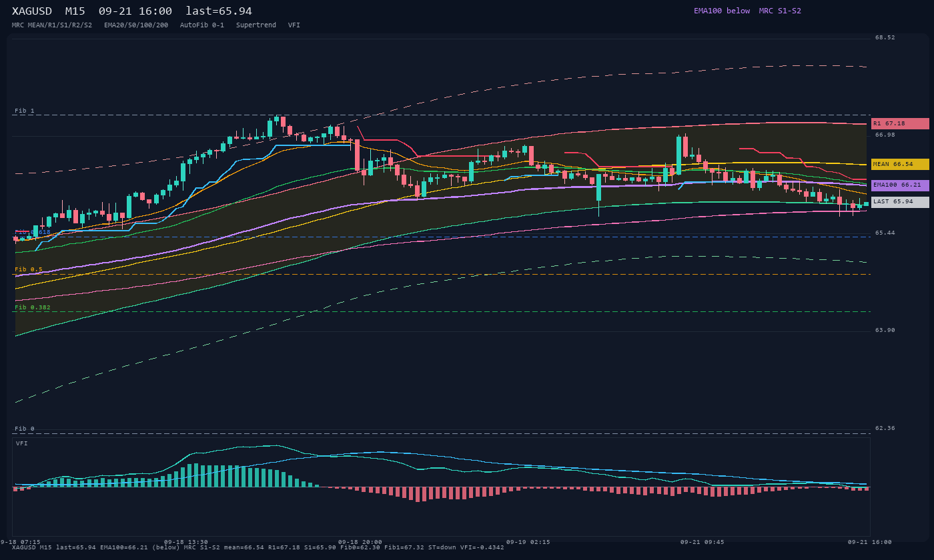Click the Supertrend indicator label
934x560 pixels.
(256, 25)
